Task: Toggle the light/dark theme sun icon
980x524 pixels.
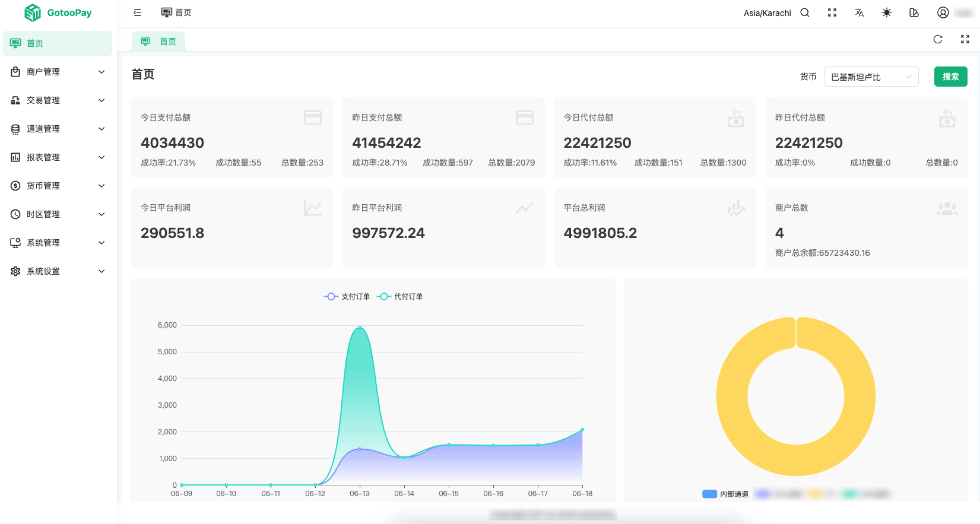Action: 887,12
